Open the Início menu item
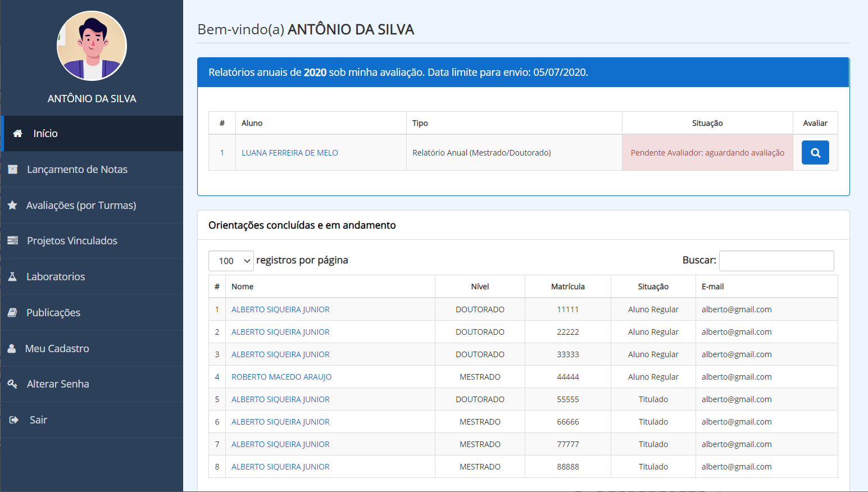 point(93,134)
